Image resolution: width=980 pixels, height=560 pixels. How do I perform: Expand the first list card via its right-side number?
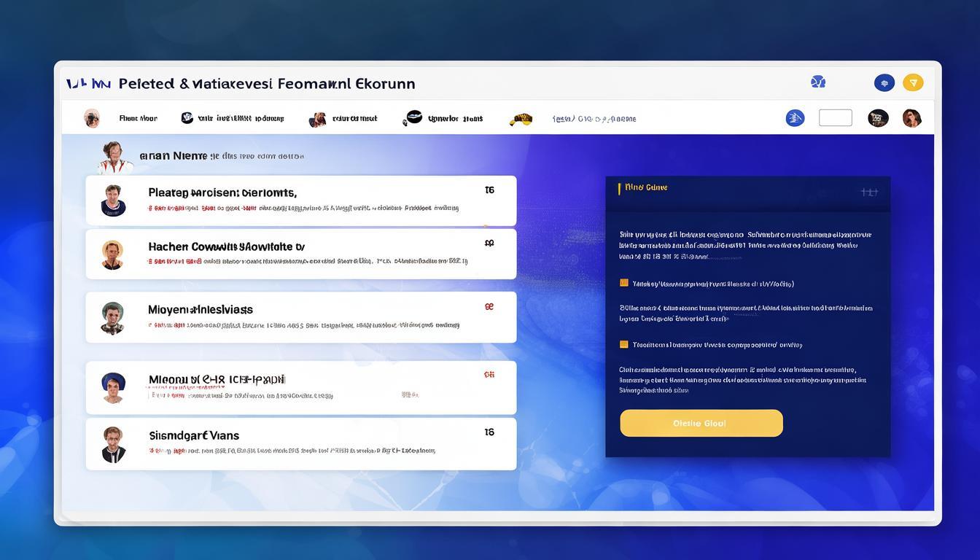pyautogui.click(x=489, y=190)
